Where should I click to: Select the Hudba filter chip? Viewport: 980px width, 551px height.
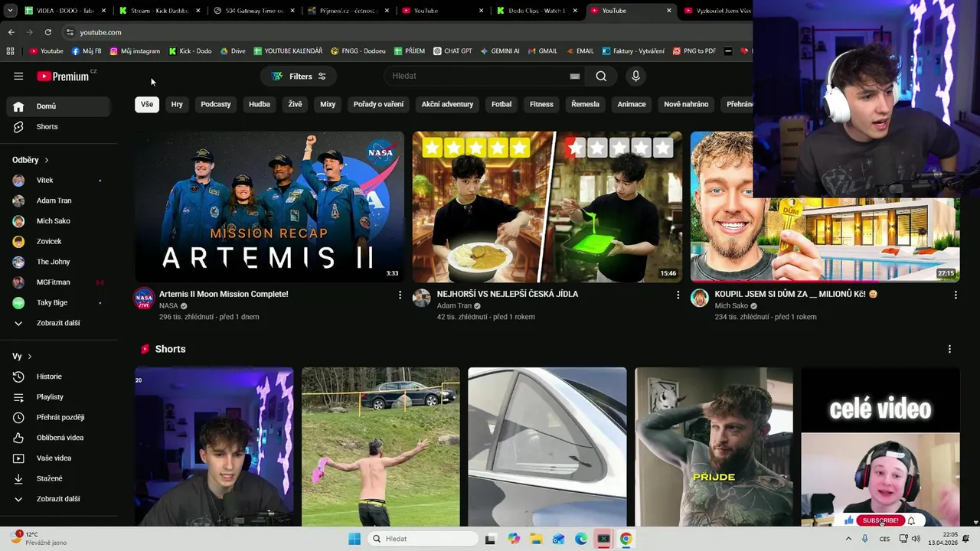260,104
